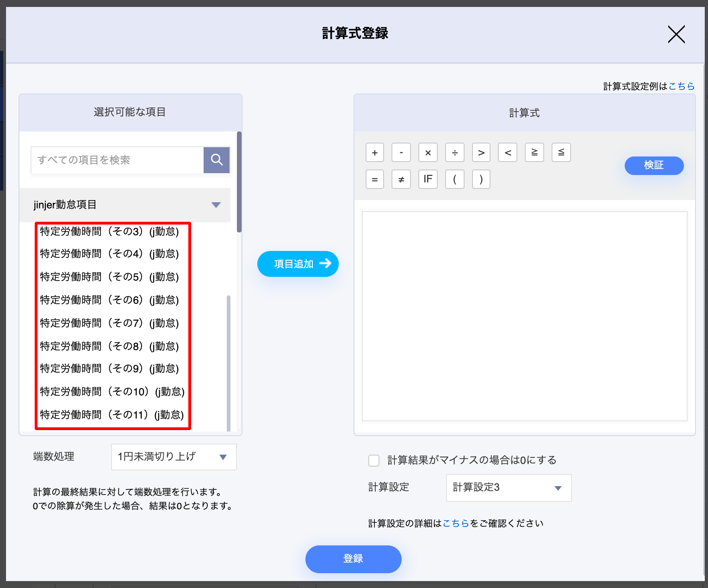This screenshot has height=588, width=708.
Task: Enable setting negative results to zero checkbox
Action: (374, 460)
